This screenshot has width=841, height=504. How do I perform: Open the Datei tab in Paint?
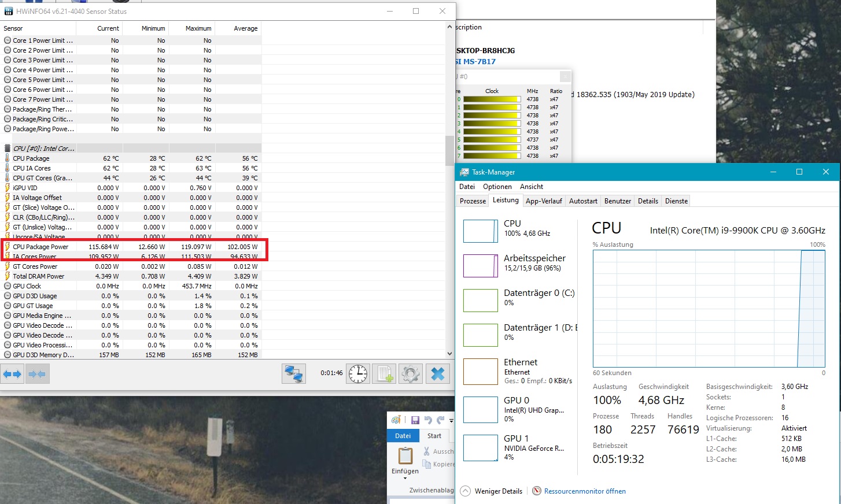click(403, 436)
